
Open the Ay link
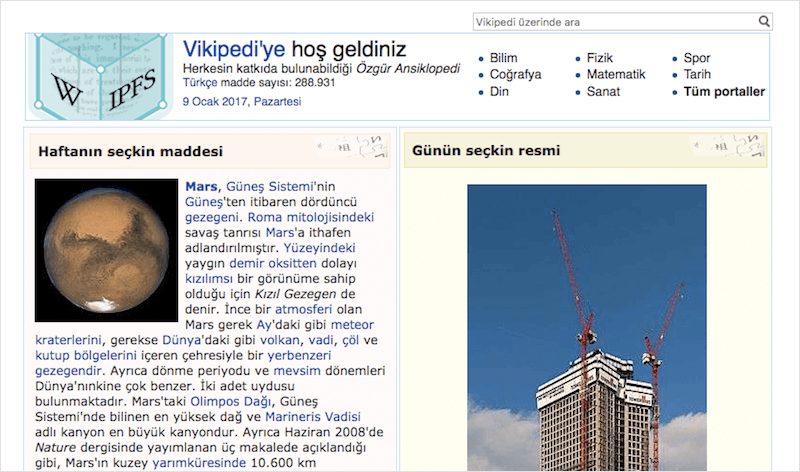(264, 325)
